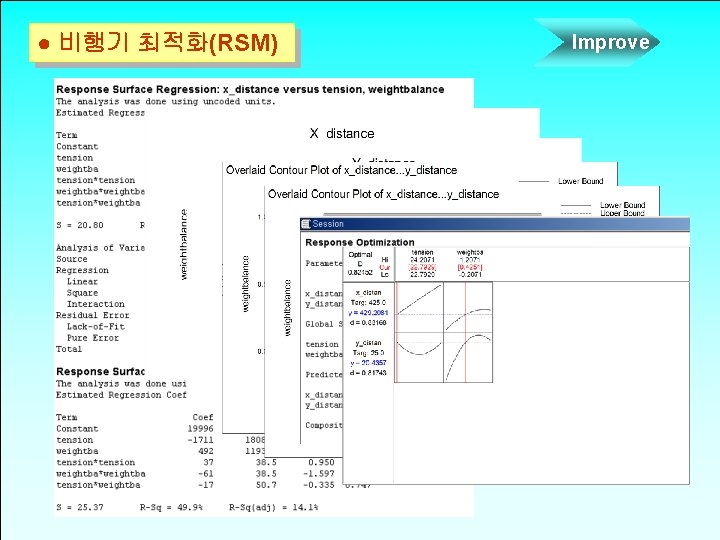Click the Estimated Regression Coef line
This screenshot has height=540, width=720.
(121, 395)
